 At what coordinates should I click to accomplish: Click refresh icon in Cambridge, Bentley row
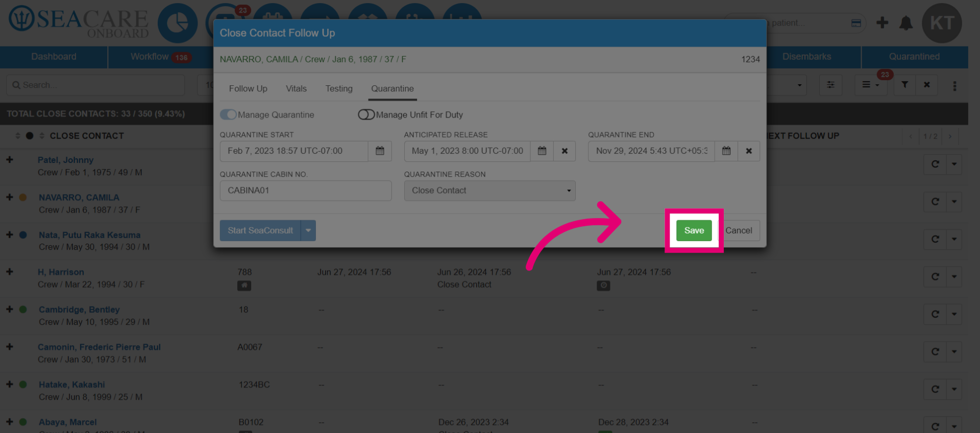pyautogui.click(x=935, y=314)
